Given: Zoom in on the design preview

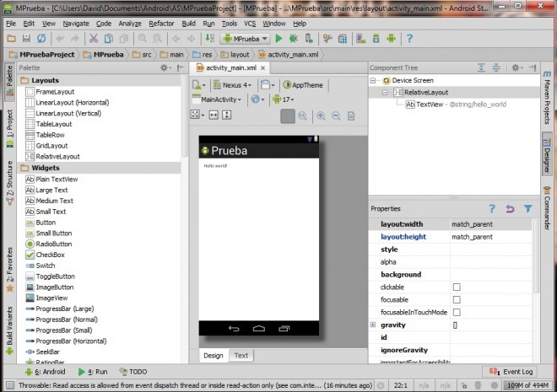Looking at the screenshot, I should (322, 115).
